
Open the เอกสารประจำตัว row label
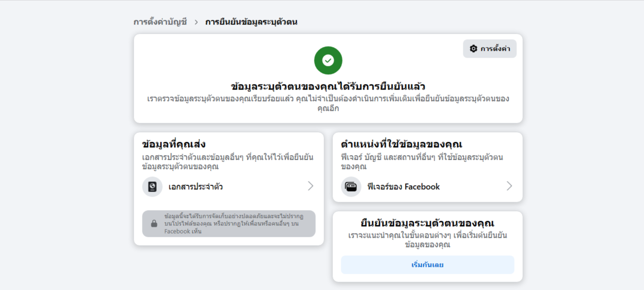pyautogui.click(x=196, y=187)
